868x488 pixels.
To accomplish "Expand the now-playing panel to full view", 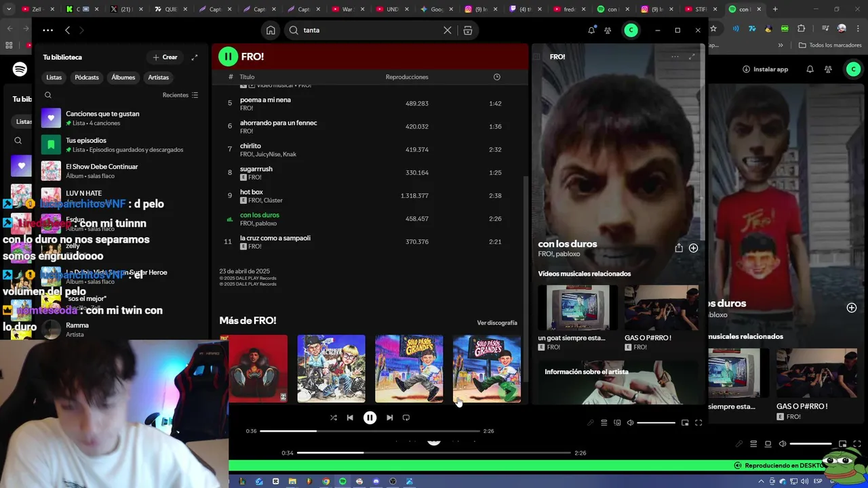I will coord(692,57).
